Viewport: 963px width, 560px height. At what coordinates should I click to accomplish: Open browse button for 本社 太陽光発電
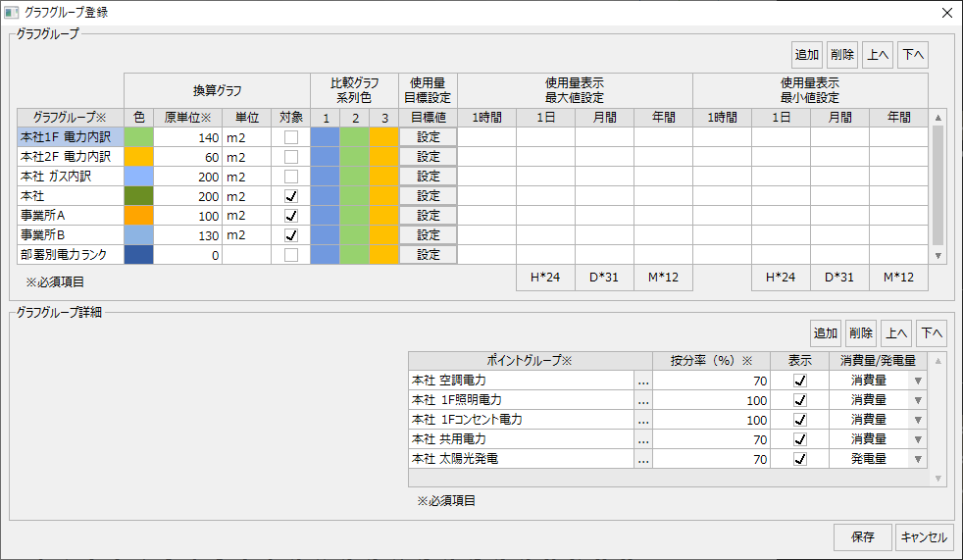click(x=643, y=459)
